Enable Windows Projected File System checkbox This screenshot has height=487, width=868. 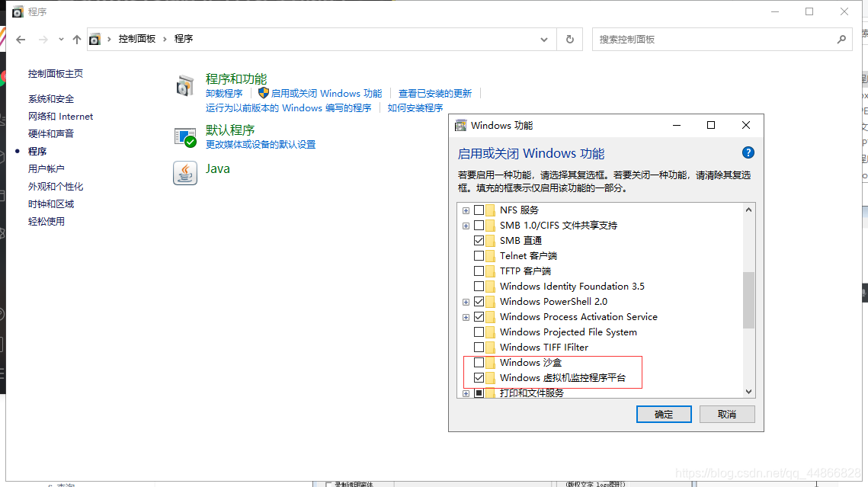coord(479,332)
